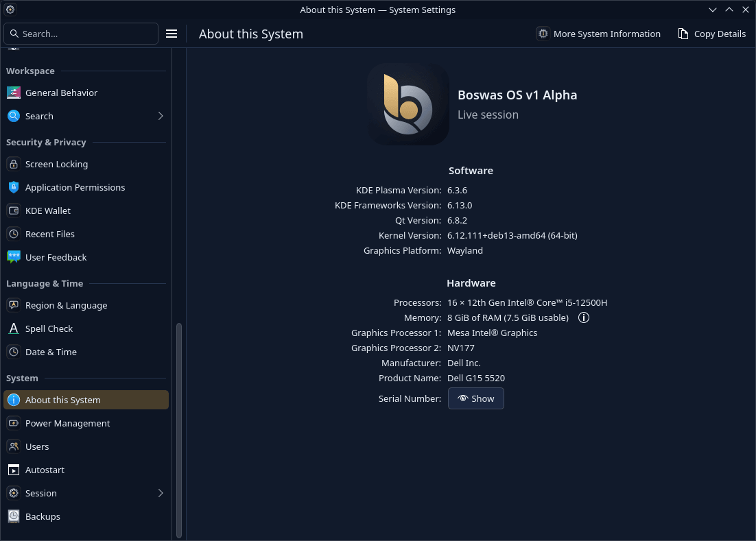This screenshot has width=756, height=541.
Task: Click the 8 GiB of RAM memory value
Action: point(508,317)
